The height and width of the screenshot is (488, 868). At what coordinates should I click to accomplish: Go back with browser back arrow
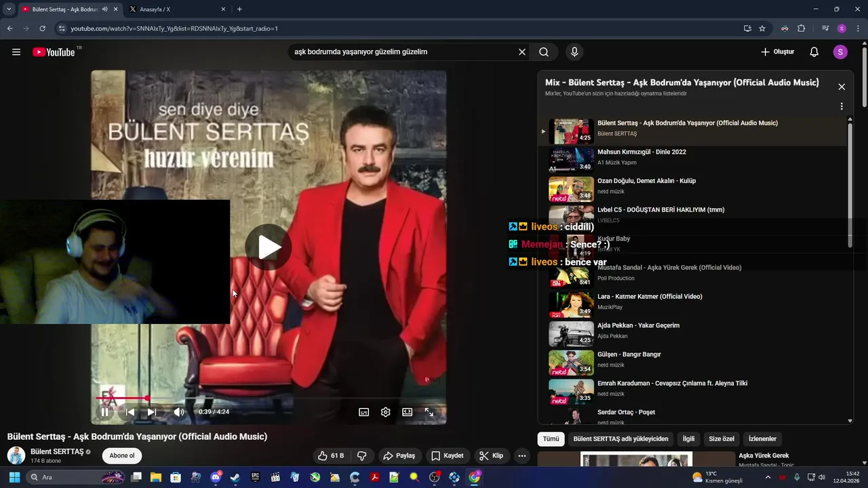pyautogui.click(x=9, y=28)
